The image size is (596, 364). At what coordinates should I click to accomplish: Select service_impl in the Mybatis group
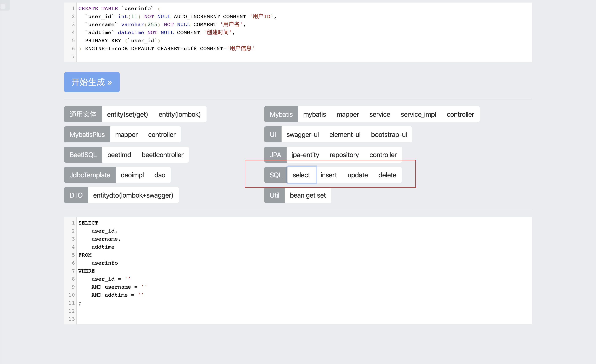(x=418, y=114)
